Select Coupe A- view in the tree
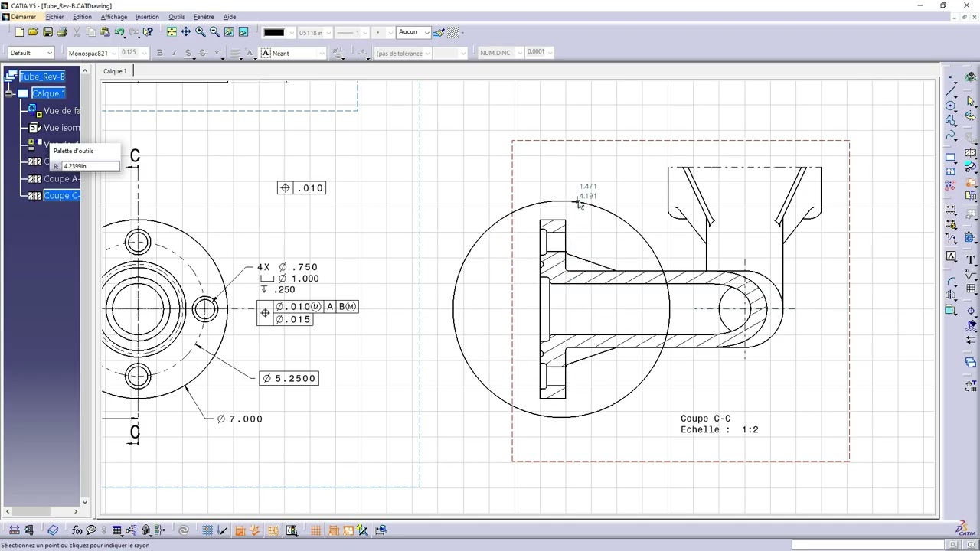This screenshot has height=551, width=980. (61, 179)
